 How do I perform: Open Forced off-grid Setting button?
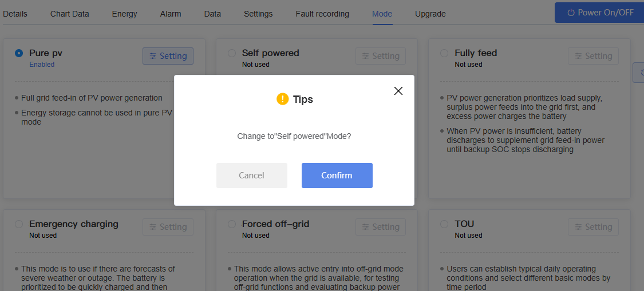(x=380, y=227)
